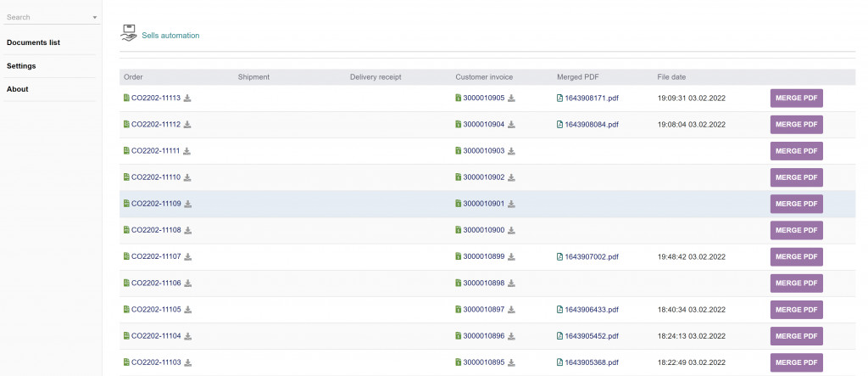868x376 pixels.
Task: Open merged file 1643908084.pdf
Action: 592,125
